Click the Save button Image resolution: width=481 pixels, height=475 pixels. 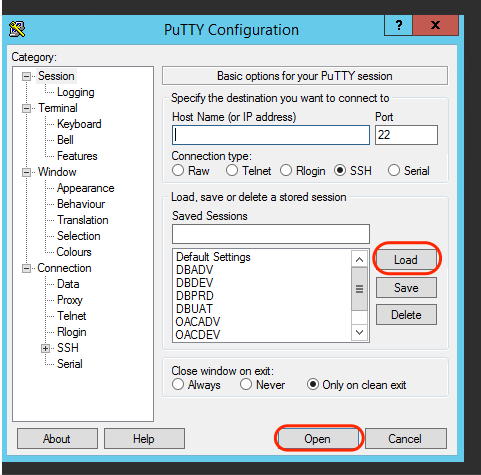pyautogui.click(x=406, y=288)
